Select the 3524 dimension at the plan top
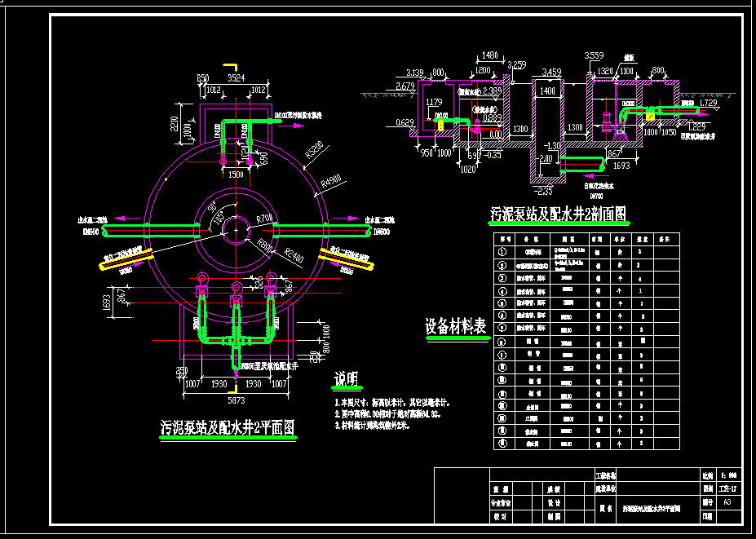Screen dimensions: 756x539 pyautogui.click(x=237, y=78)
